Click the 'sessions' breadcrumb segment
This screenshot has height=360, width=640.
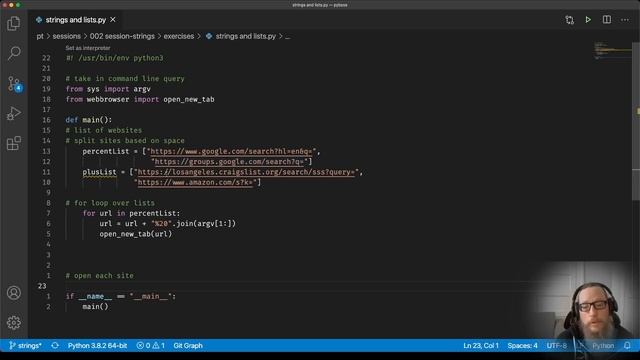click(x=67, y=36)
